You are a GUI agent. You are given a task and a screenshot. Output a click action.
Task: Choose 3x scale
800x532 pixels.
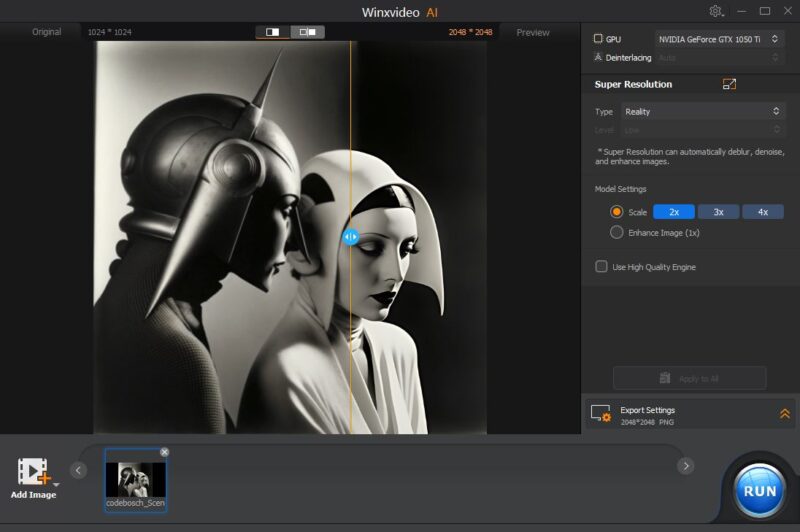click(x=718, y=212)
